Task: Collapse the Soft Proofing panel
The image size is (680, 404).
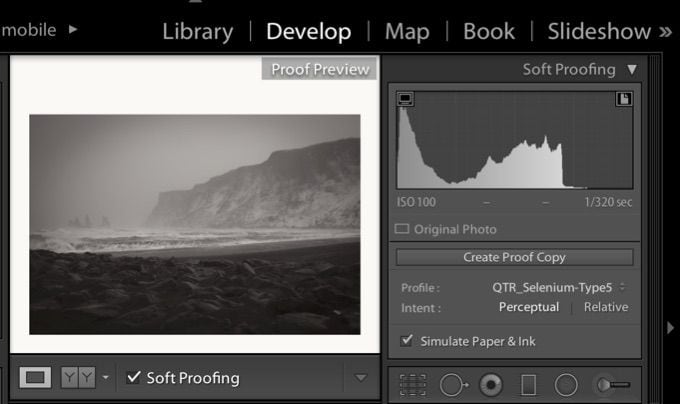Action: (x=631, y=70)
